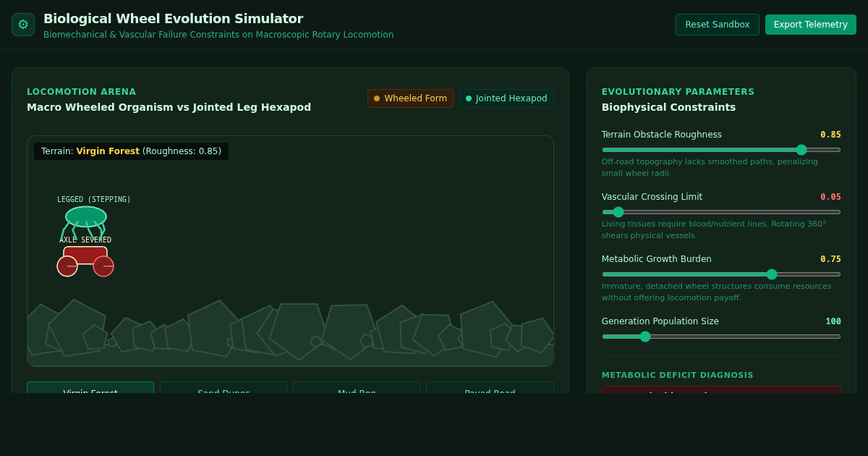Select the Mud Bog terrain tab
Screen dimensions: 868x456
(x=357, y=388)
